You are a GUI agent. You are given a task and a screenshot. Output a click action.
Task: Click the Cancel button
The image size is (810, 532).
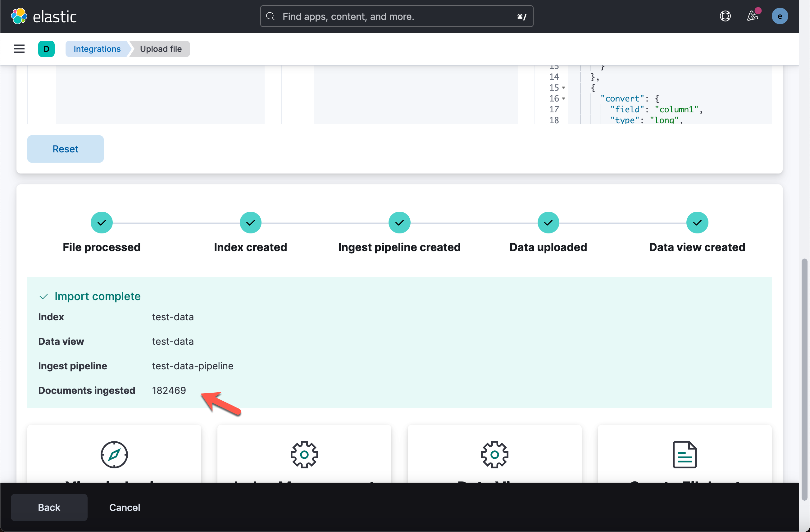point(125,507)
